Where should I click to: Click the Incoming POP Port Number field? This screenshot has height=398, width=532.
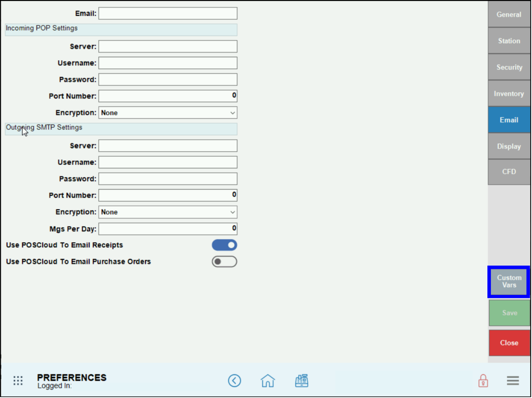[168, 96]
